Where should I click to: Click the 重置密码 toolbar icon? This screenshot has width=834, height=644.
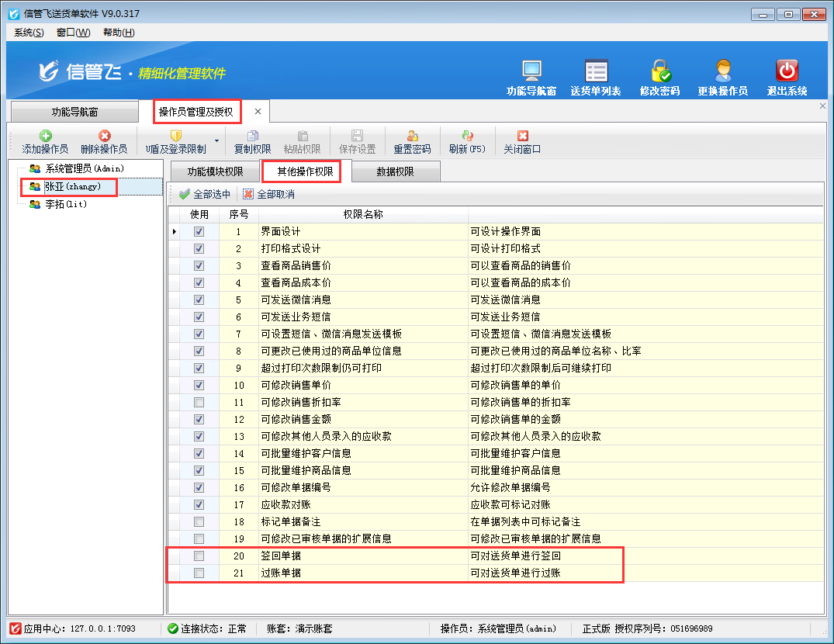point(412,136)
